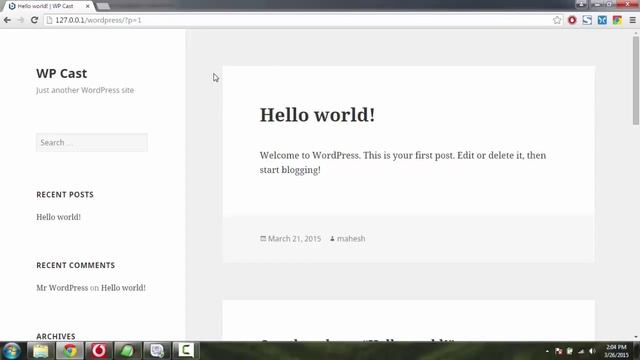Open the monitor-and-magnifier taskbar icon

tap(157, 351)
